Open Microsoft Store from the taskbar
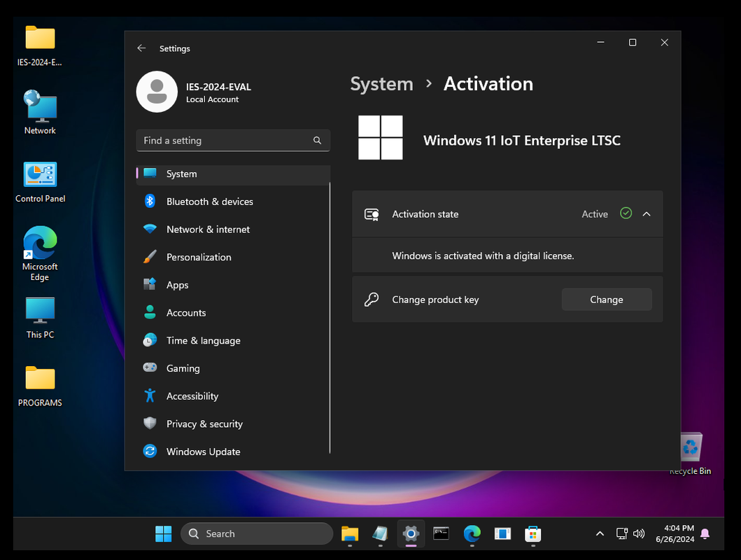The width and height of the screenshot is (741, 560). tap(532, 534)
